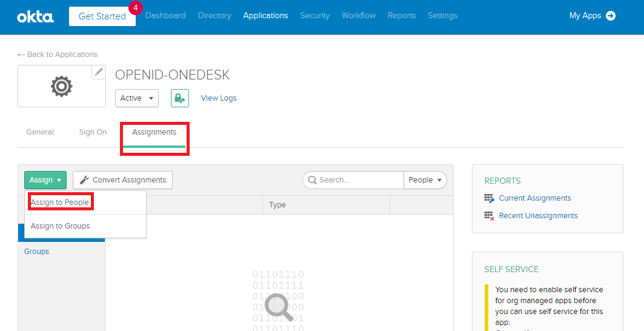Click the Recent Unassignments report icon
The height and width of the screenshot is (331, 644).
coord(489,216)
